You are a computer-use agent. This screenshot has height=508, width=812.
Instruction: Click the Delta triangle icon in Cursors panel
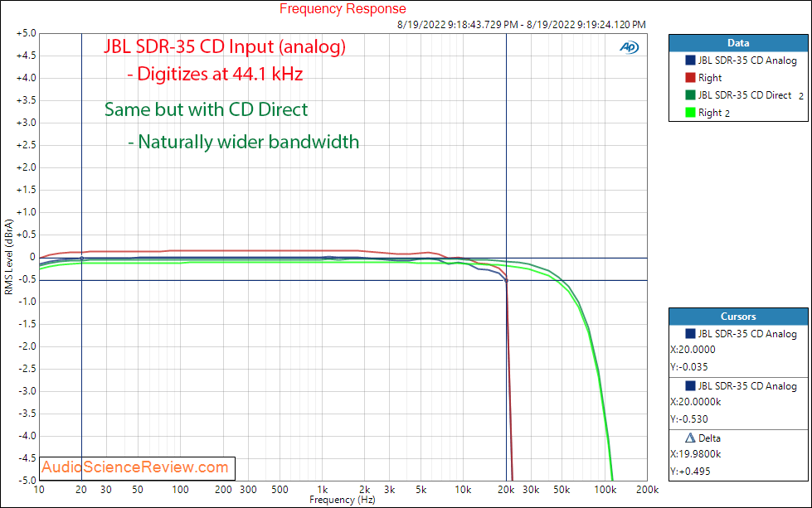tap(690, 438)
